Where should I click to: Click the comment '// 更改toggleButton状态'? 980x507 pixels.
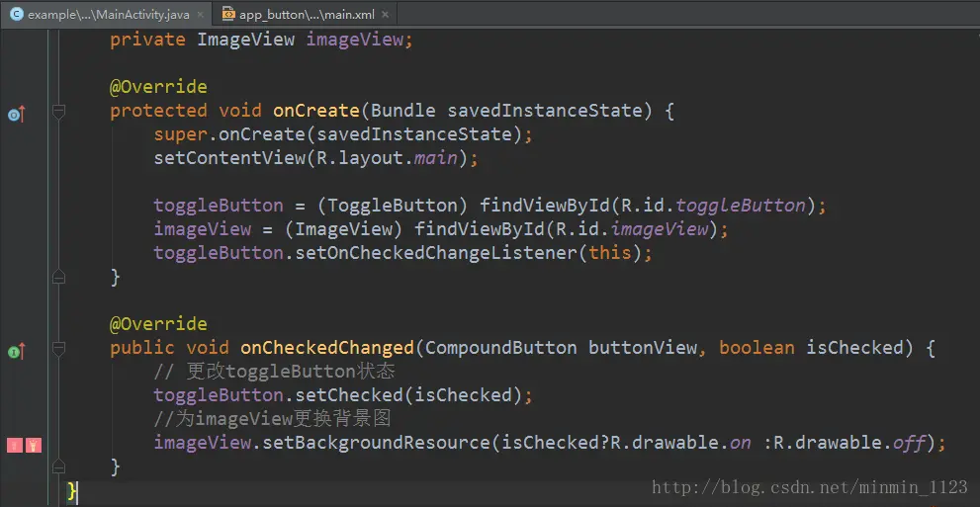(274, 372)
